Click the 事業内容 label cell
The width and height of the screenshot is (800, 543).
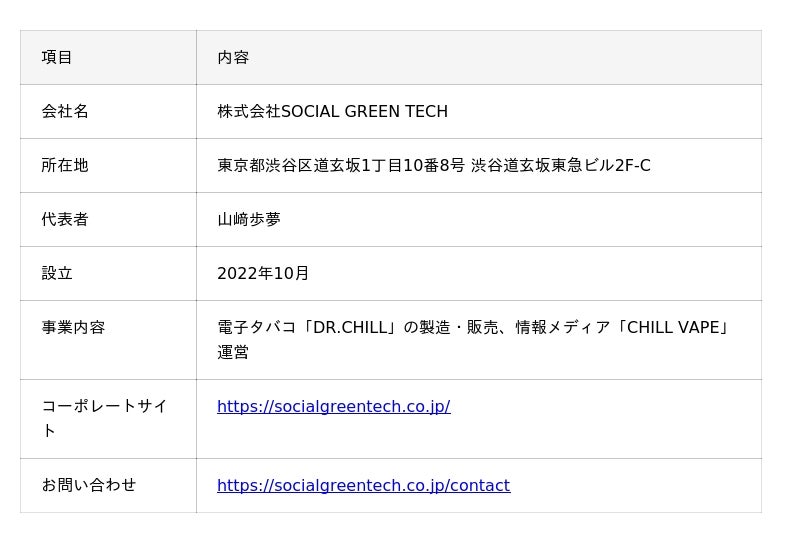[108, 340]
